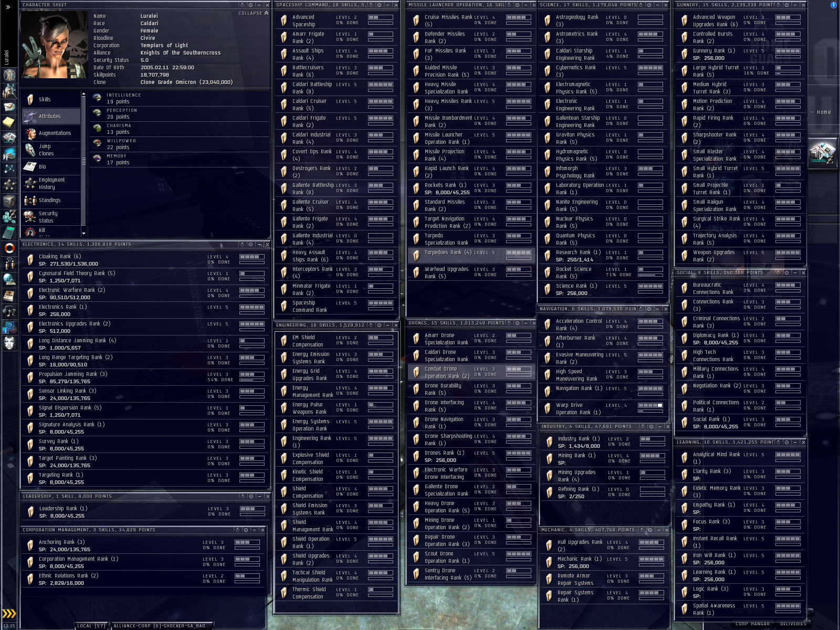
Task: Toggle pin on the Social window
Action: point(786,273)
